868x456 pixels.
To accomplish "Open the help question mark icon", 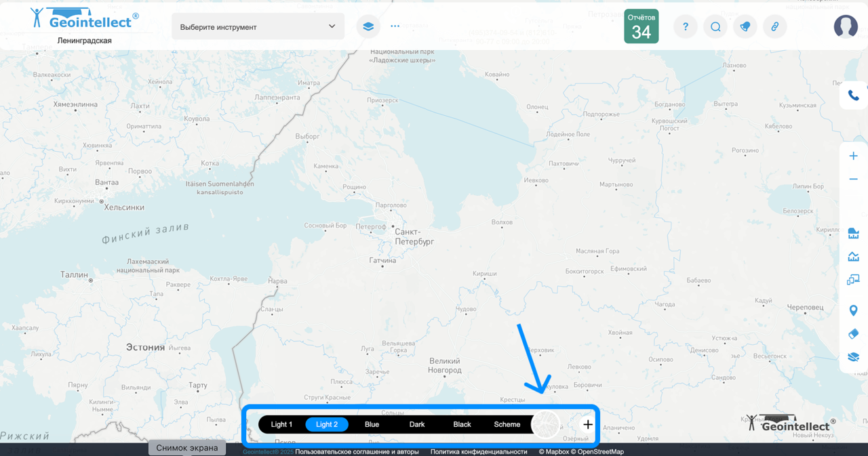I will tap(686, 27).
